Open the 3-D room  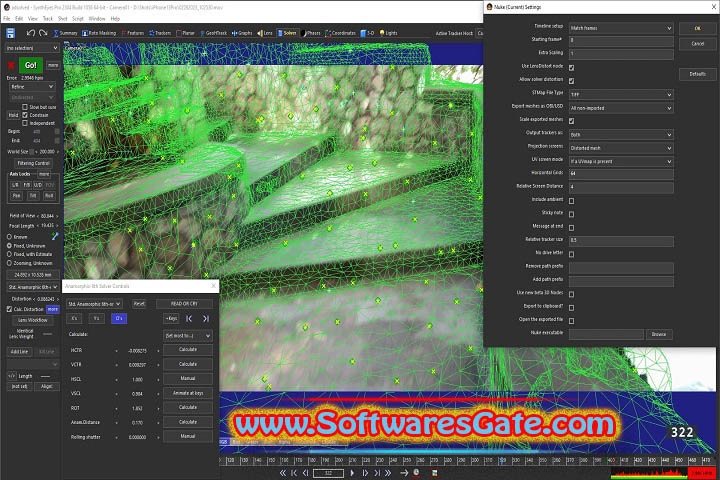(367, 33)
